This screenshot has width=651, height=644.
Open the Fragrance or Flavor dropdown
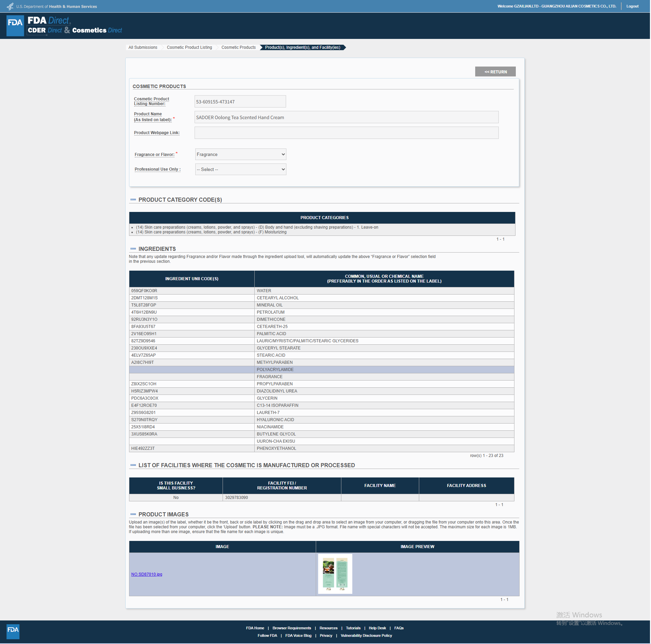[240, 154]
